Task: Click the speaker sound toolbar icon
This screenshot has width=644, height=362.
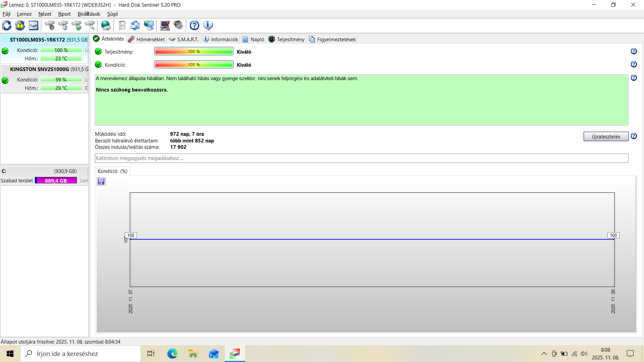Action: [178, 25]
